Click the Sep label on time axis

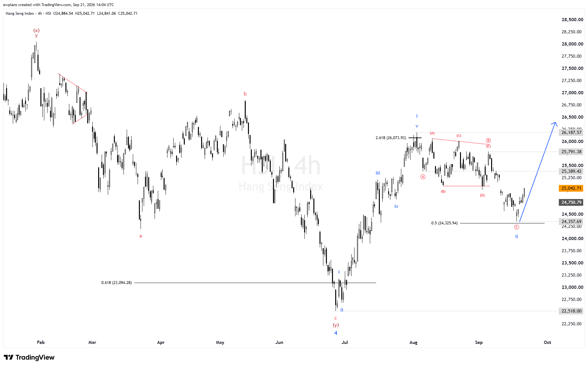coord(479,342)
